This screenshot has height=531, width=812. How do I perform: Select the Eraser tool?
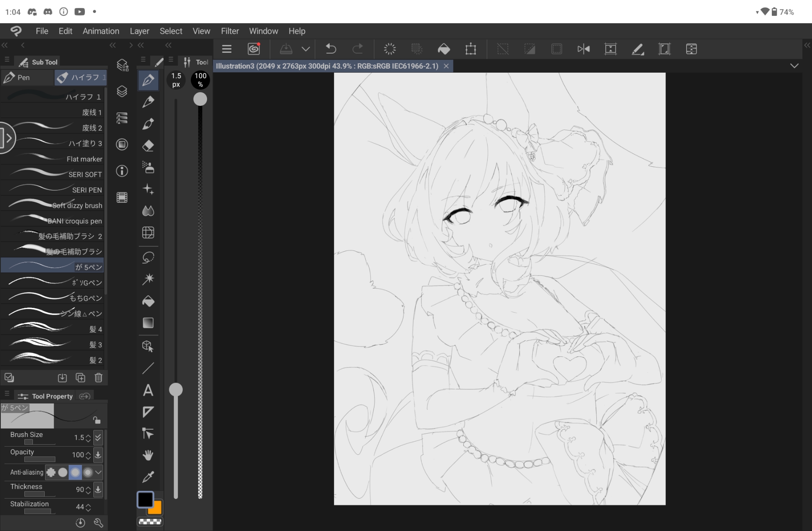(148, 146)
